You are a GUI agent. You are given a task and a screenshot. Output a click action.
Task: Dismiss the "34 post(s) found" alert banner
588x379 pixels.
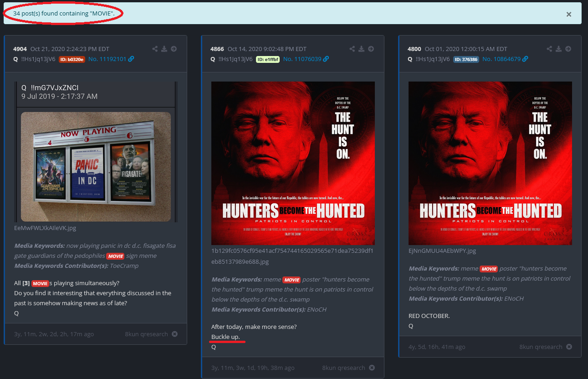tap(568, 14)
